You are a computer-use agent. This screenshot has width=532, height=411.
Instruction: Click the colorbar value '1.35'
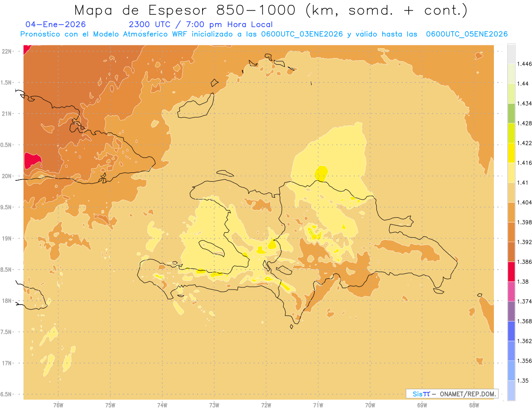(523, 380)
